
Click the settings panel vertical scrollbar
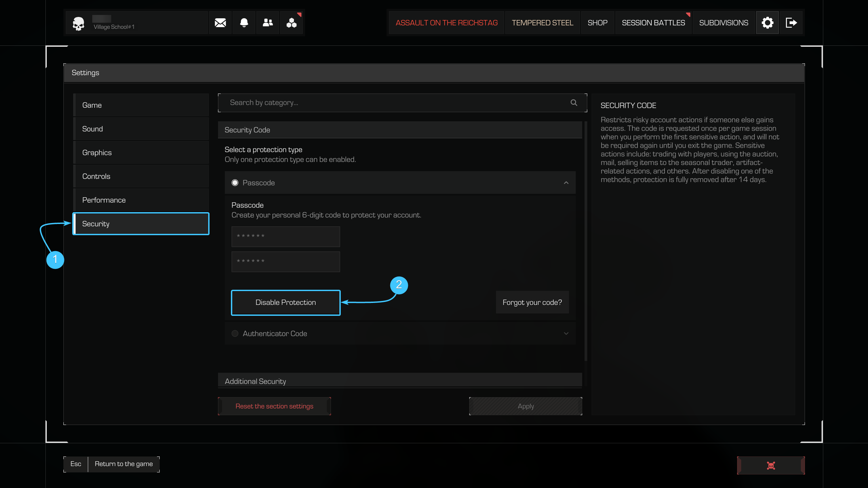[x=586, y=241]
